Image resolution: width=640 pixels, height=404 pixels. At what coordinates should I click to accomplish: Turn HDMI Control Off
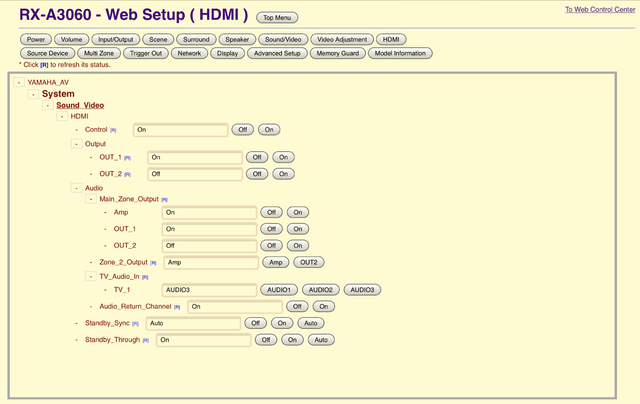click(x=242, y=130)
